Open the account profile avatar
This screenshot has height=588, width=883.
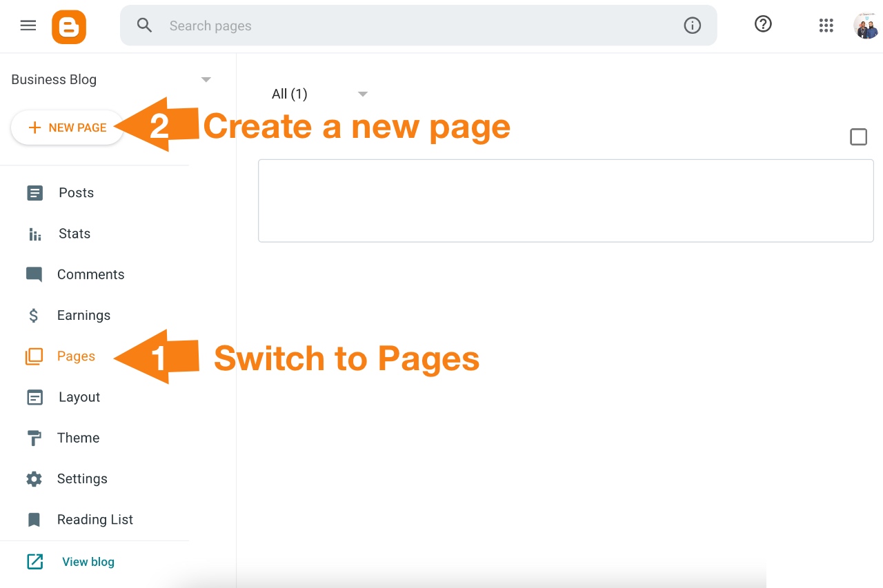[x=866, y=26]
